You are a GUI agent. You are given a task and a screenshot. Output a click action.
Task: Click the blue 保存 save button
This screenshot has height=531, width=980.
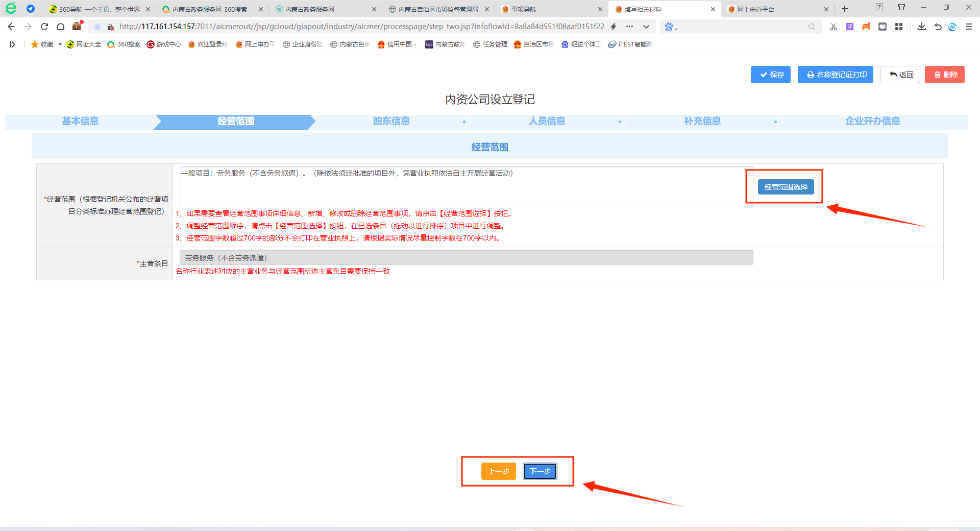click(770, 75)
